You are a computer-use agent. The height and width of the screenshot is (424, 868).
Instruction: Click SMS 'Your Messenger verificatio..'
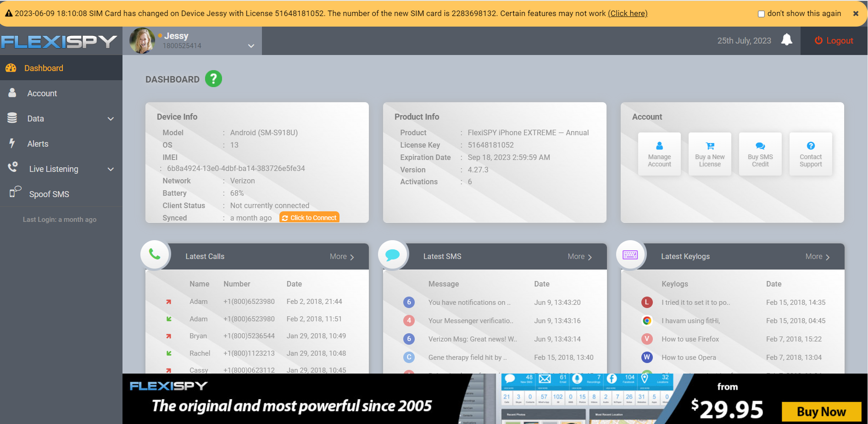(471, 321)
